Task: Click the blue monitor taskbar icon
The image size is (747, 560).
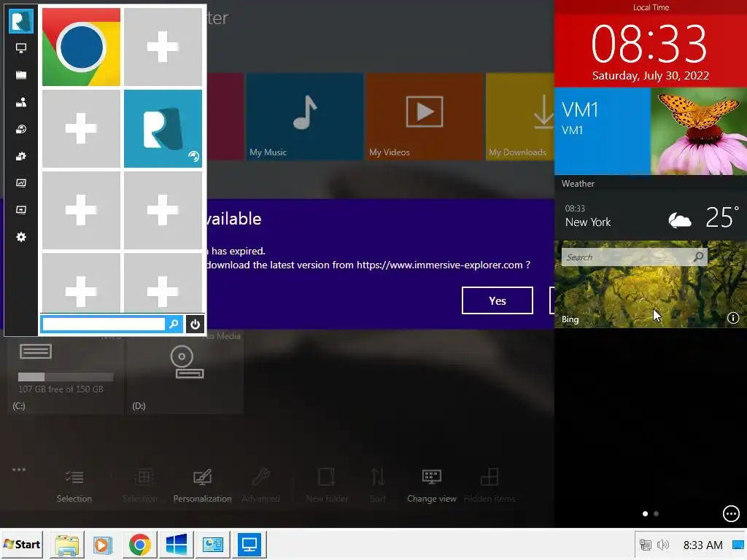Action: (x=249, y=544)
